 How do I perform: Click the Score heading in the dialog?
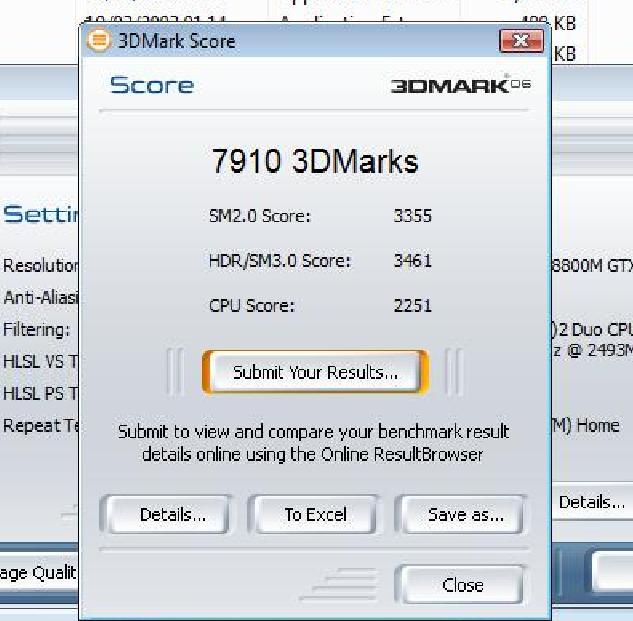152,85
